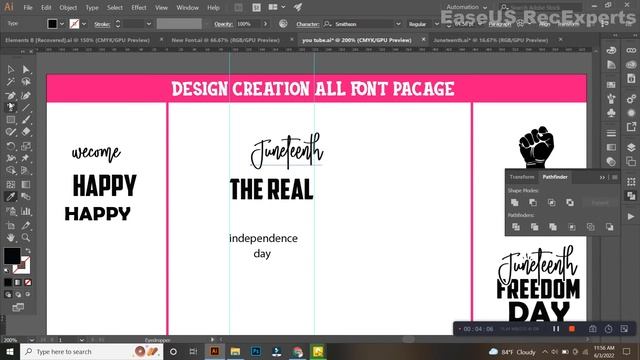640x360 pixels.
Task: Choose the Curvature tool
Action: pyautogui.click(x=26, y=96)
